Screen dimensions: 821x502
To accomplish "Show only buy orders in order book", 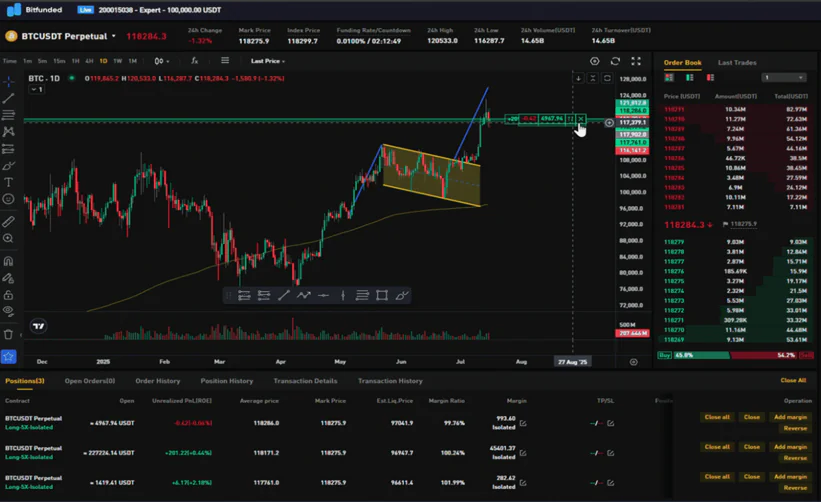I will (690, 77).
